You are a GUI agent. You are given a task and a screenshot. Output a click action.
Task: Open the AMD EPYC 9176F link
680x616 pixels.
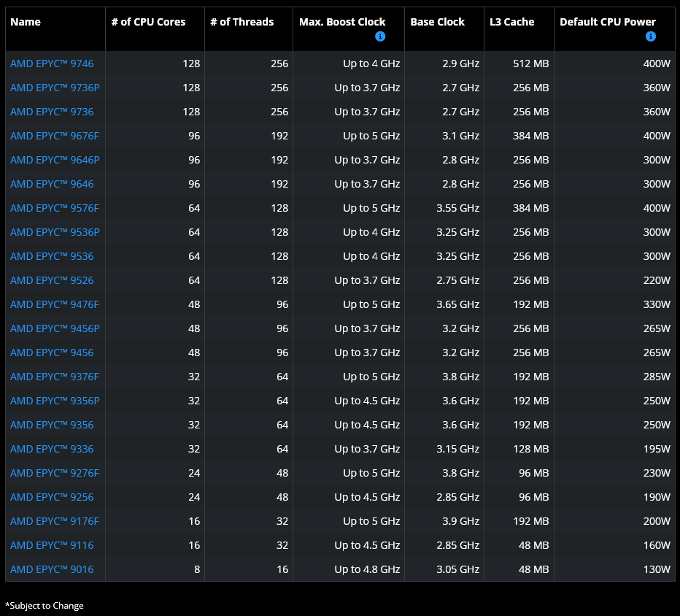[54, 521]
